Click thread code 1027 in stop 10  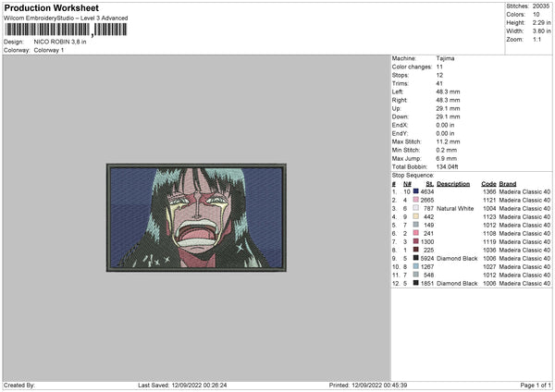point(489,267)
